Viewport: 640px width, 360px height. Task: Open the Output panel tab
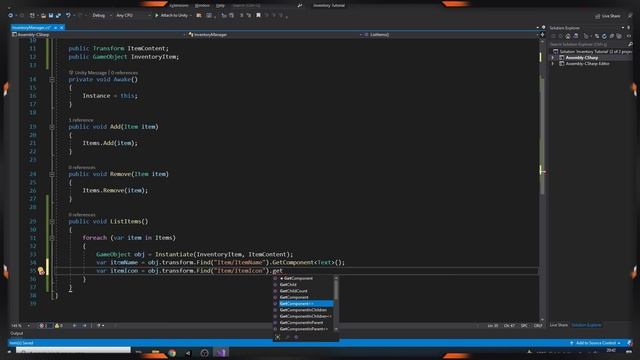[x=17, y=333]
